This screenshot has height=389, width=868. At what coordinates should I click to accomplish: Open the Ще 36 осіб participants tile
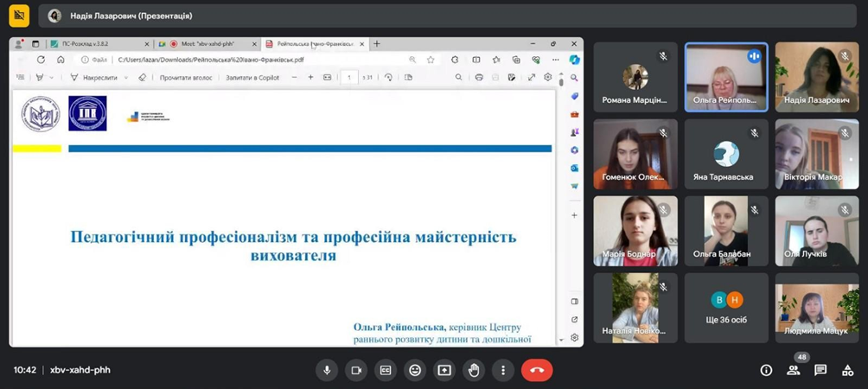pyautogui.click(x=726, y=308)
